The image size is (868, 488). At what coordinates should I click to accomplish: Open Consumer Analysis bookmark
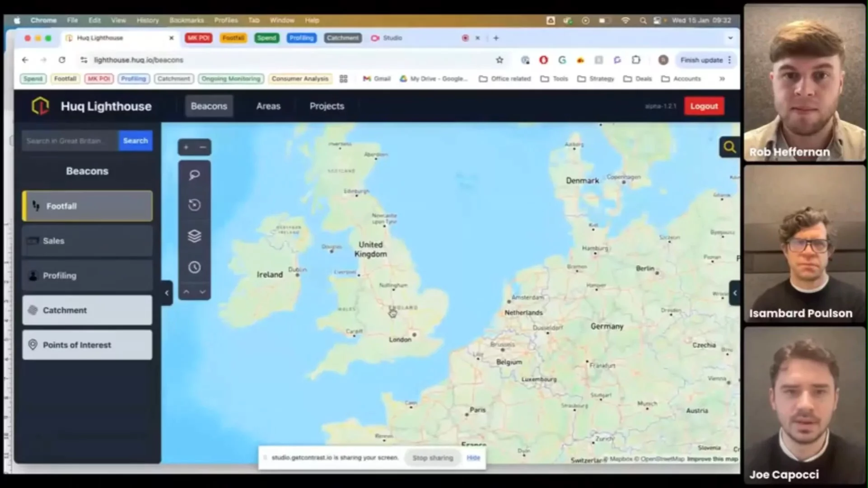300,79
